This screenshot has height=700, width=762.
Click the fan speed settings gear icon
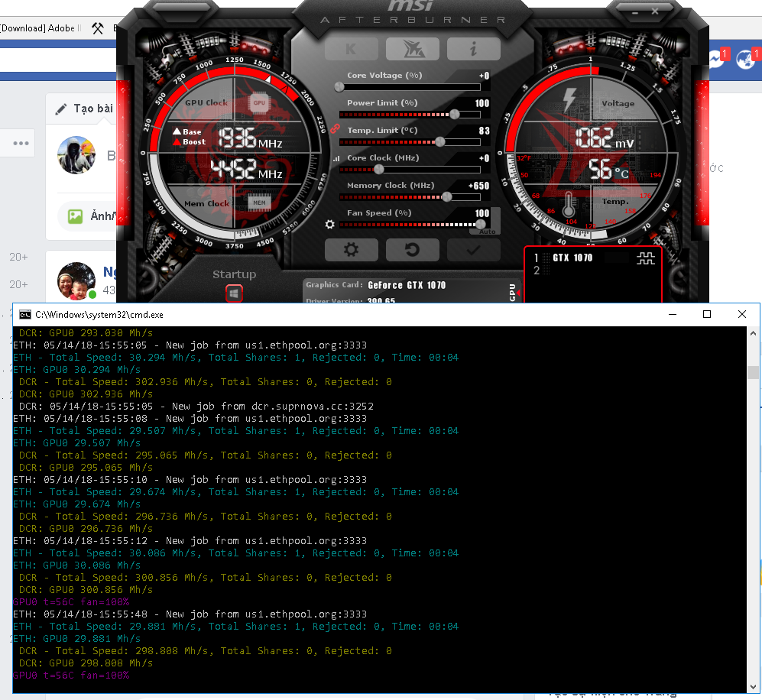pyautogui.click(x=330, y=225)
